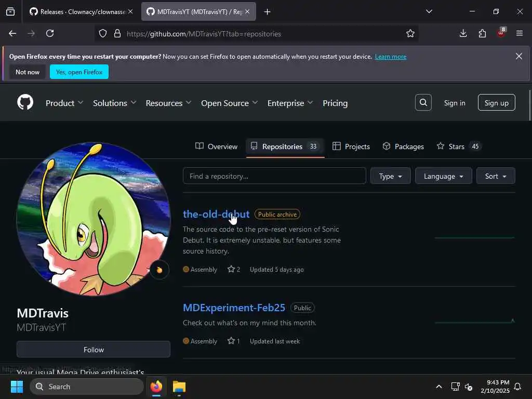Dismiss the Firefox notification bar X
This screenshot has width=532, height=399.
519,56
